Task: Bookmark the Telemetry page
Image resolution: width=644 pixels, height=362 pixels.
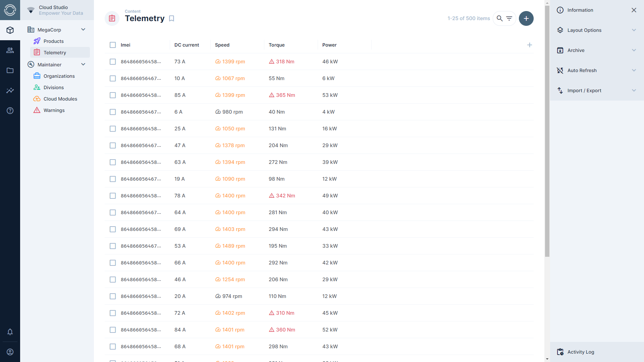Action: (x=171, y=18)
